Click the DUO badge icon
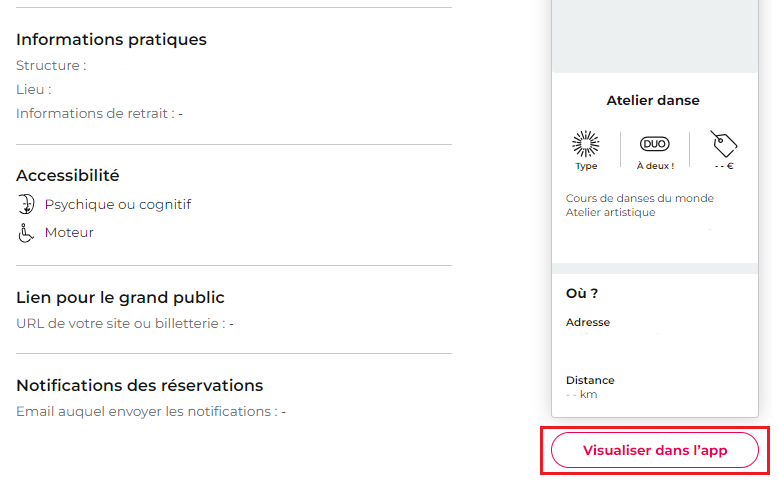The height and width of the screenshot is (486, 778). [654, 144]
